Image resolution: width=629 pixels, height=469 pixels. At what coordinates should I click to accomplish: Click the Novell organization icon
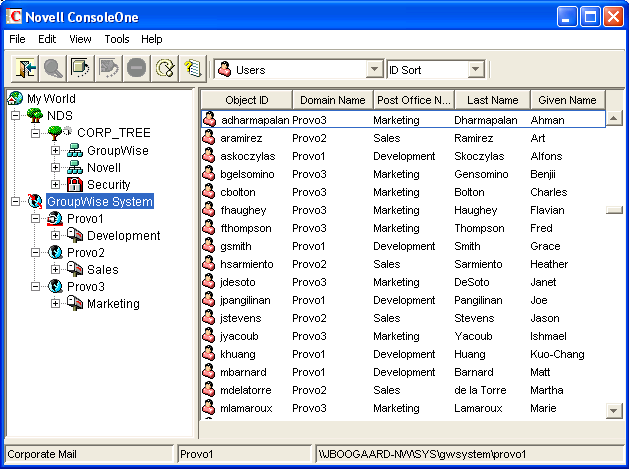[75, 167]
